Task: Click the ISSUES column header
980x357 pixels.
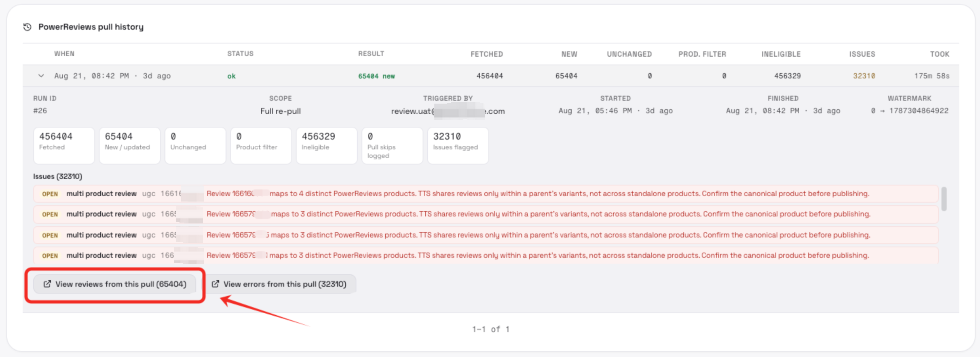Action: 862,54
